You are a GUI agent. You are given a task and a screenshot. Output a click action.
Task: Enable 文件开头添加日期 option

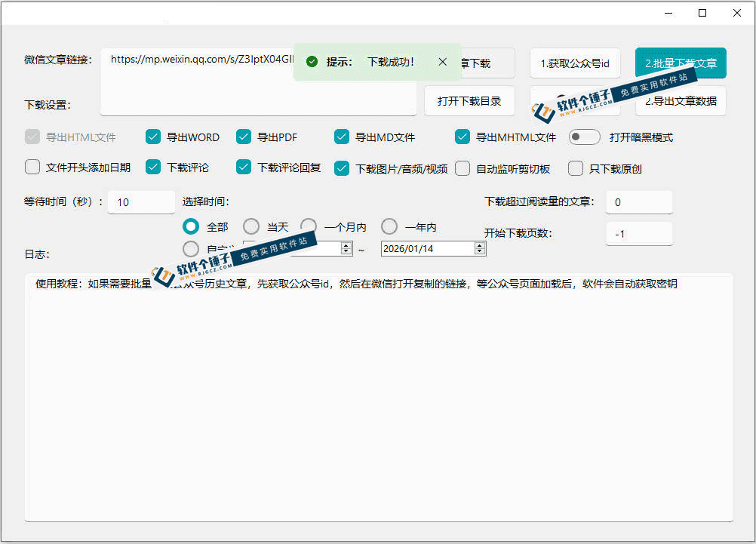click(32, 168)
